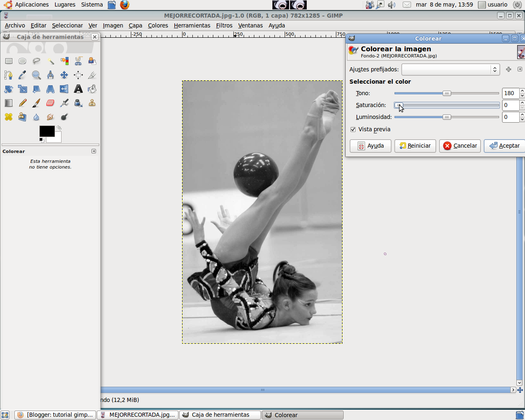This screenshot has height=420, width=525.
Task: Select the Move tool
Action: click(x=64, y=75)
